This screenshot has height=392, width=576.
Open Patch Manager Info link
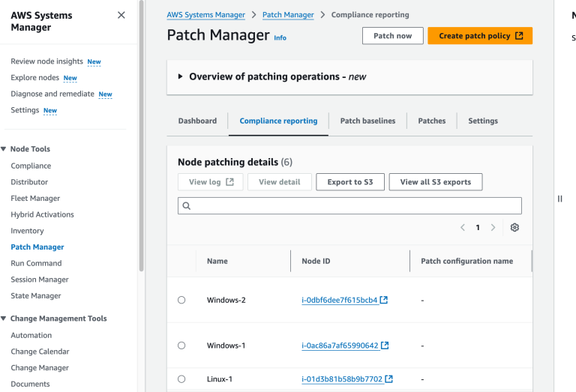coord(280,37)
